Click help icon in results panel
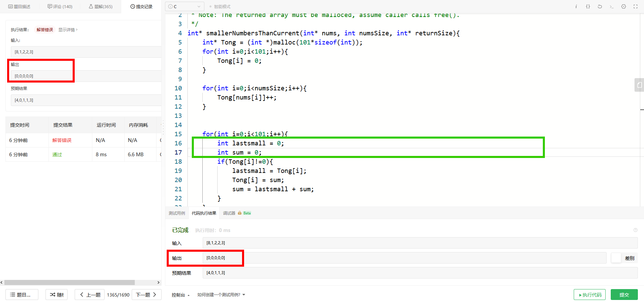The height and width of the screenshot is (302, 644). [635, 230]
